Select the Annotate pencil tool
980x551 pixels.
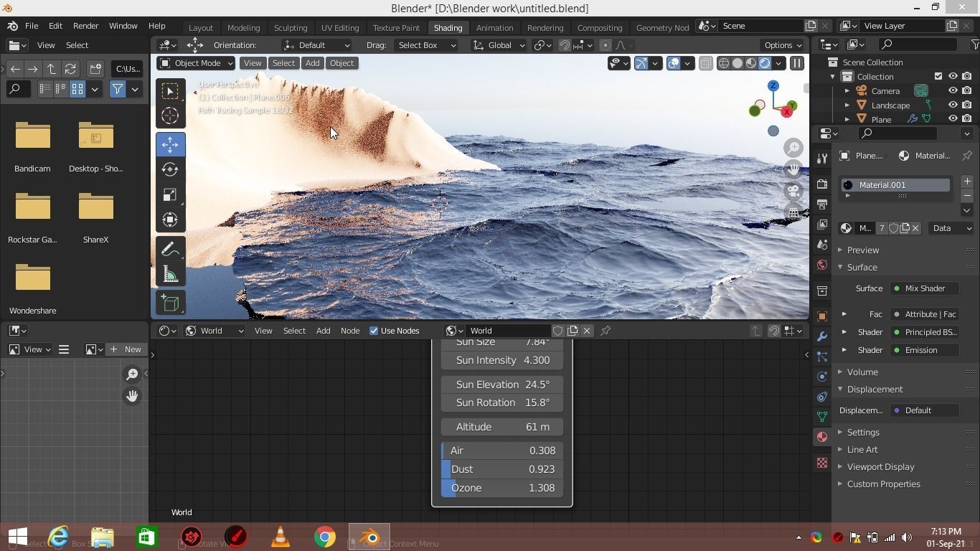tap(170, 249)
